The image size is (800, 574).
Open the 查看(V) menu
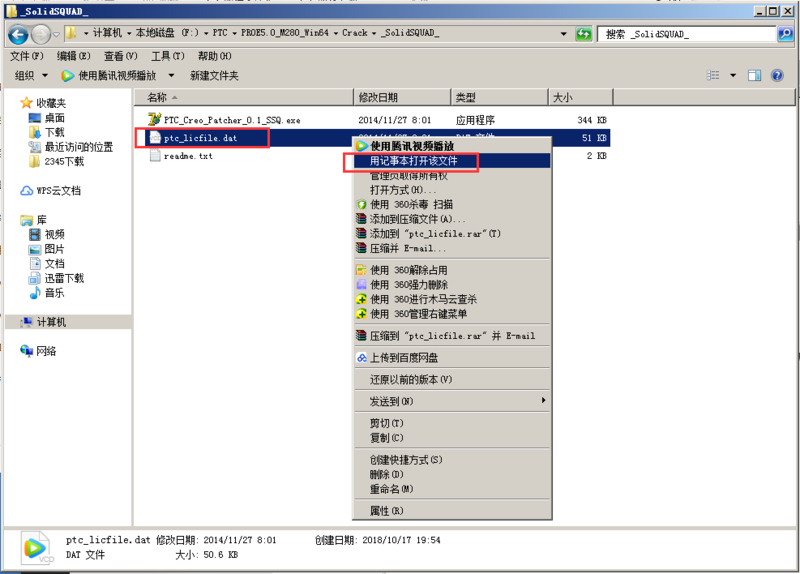(x=121, y=56)
